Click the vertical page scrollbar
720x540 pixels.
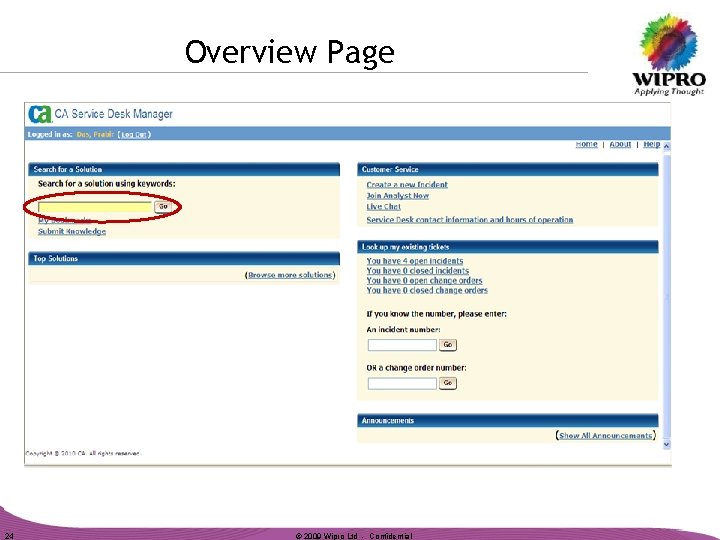point(666,296)
